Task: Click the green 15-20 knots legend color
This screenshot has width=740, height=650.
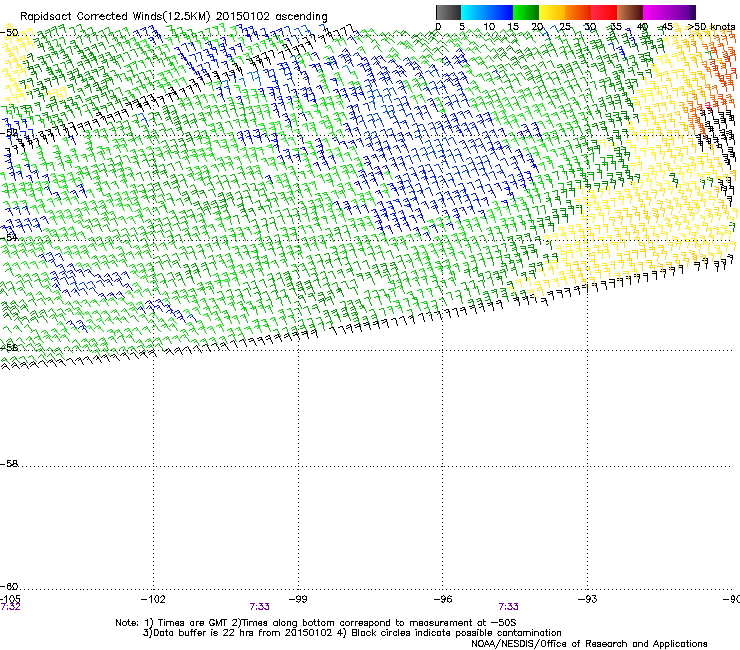Action: pyautogui.click(x=526, y=12)
